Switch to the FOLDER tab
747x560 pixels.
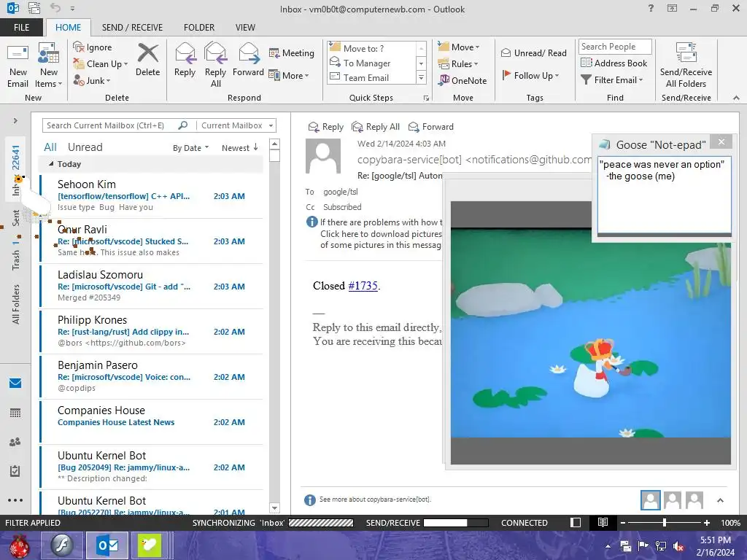coord(199,27)
